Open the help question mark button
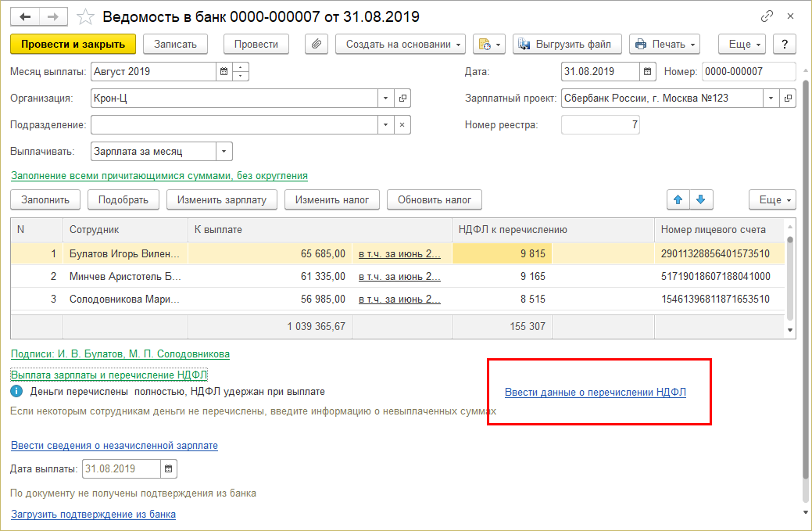The width and height of the screenshot is (812, 531). 784,45
